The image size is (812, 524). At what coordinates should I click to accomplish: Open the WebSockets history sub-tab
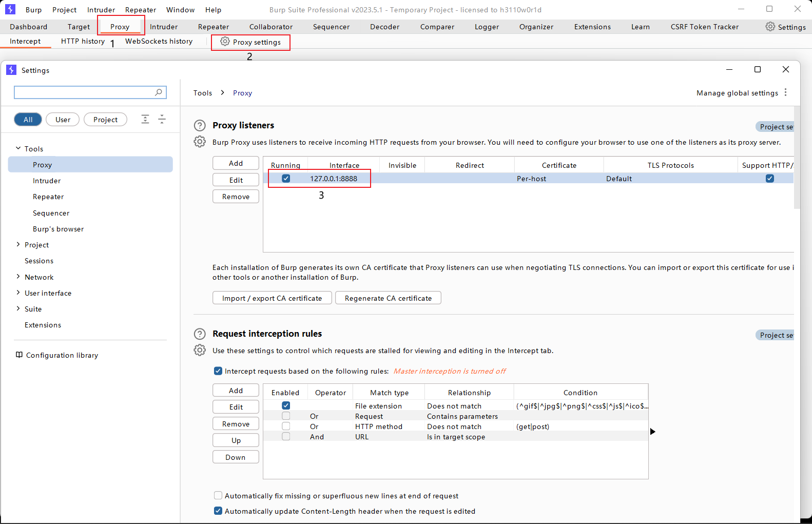(159, 41)
